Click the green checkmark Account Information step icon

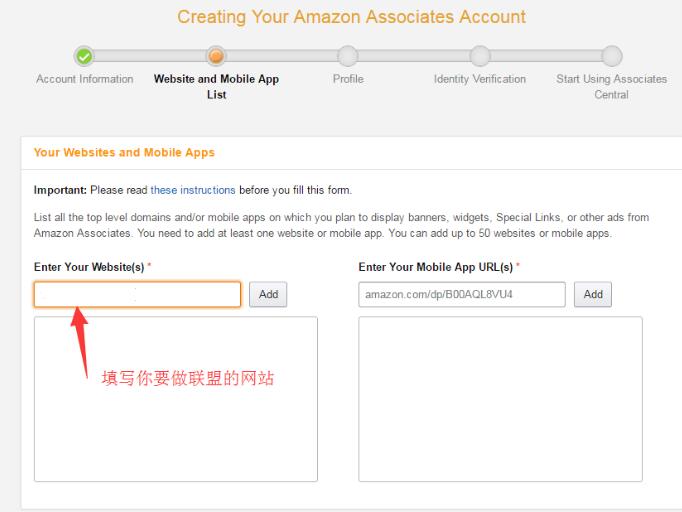click(85, 56)
